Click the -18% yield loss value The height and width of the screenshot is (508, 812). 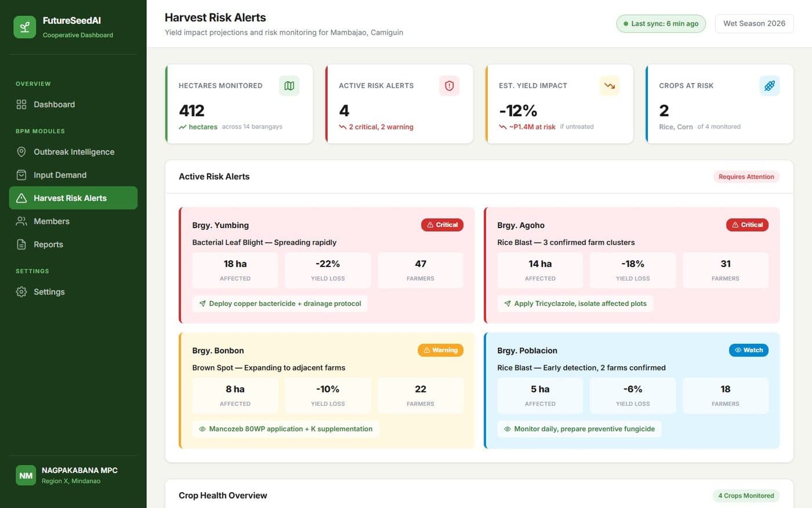(x=633, y=264)
